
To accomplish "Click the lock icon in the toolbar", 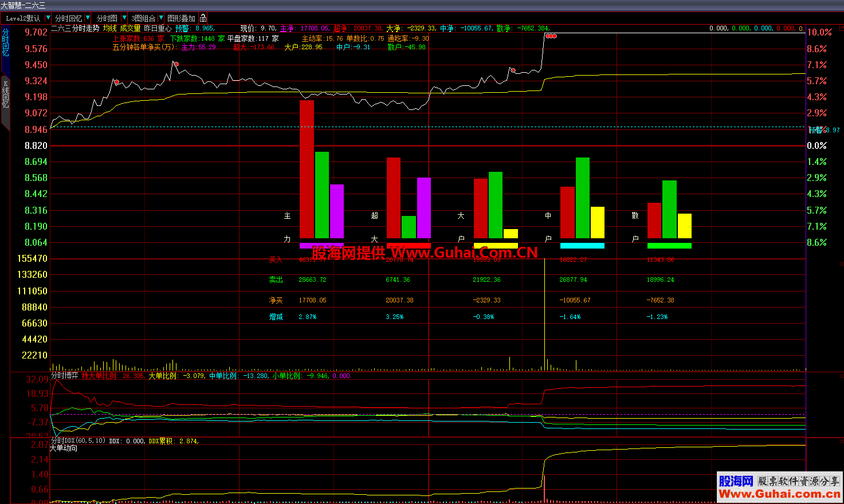I will click(203, 18).
